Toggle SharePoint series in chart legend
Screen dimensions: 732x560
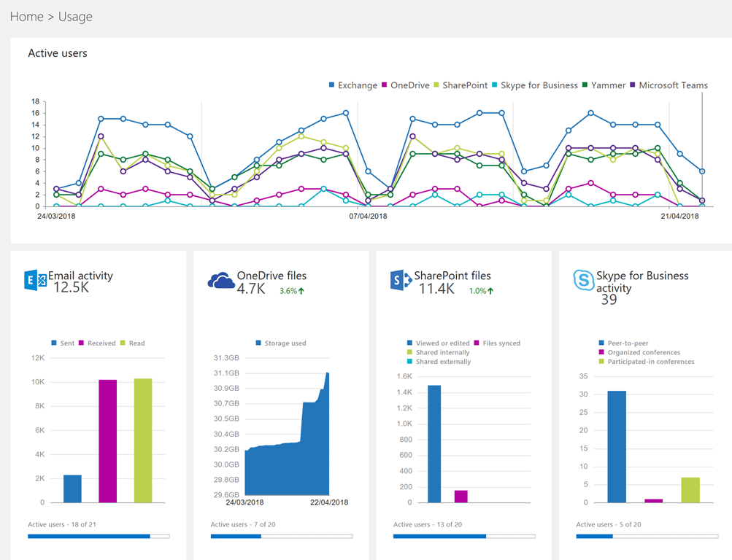tap(461, 85)
